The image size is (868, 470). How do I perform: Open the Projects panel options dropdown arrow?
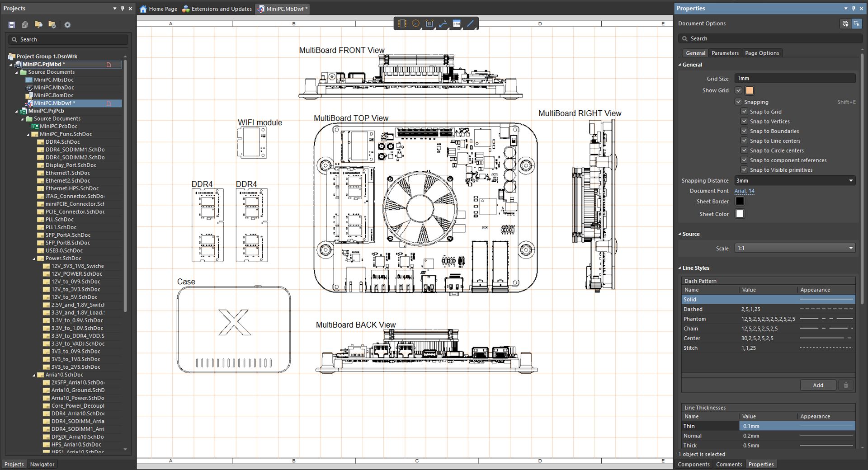click(x=115, y=9)
